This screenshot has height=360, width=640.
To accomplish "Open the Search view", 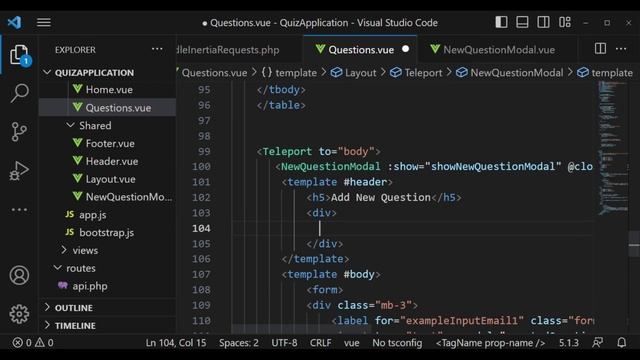I will click(x=19, y=93).
